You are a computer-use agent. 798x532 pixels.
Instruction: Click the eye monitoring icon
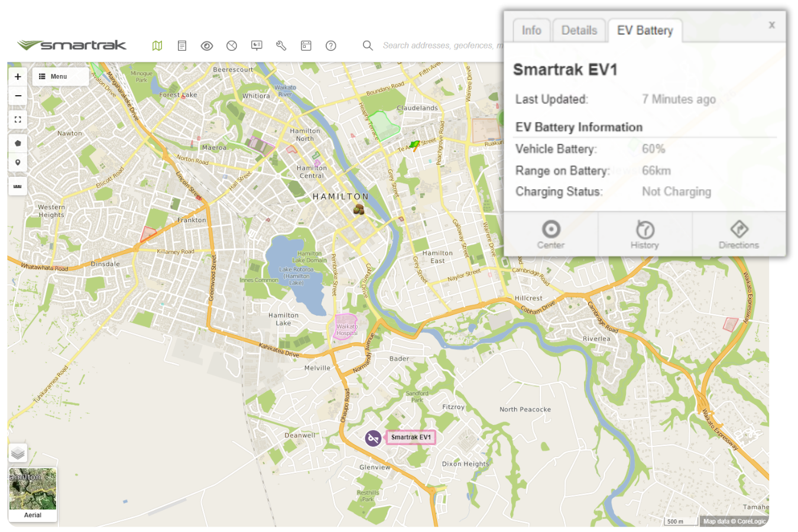point(207,46)
